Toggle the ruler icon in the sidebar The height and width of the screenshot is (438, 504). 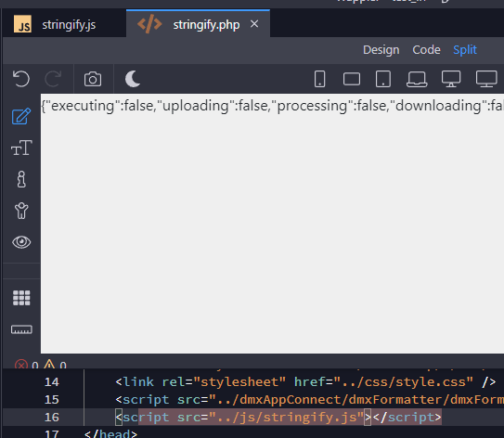tap(21, 329)
